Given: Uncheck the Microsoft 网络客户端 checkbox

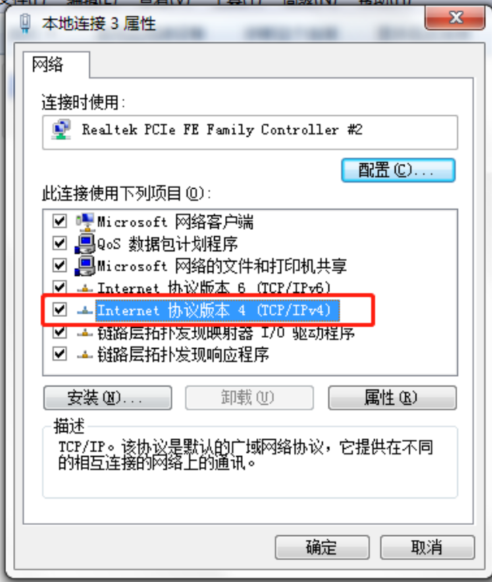Looking at the screenshot, I should [59, 221].
